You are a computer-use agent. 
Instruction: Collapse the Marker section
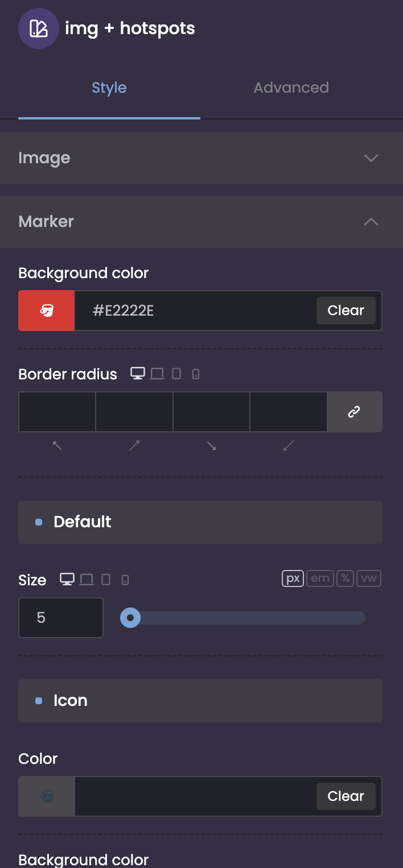pyautogui.click(x=371, y=222)
